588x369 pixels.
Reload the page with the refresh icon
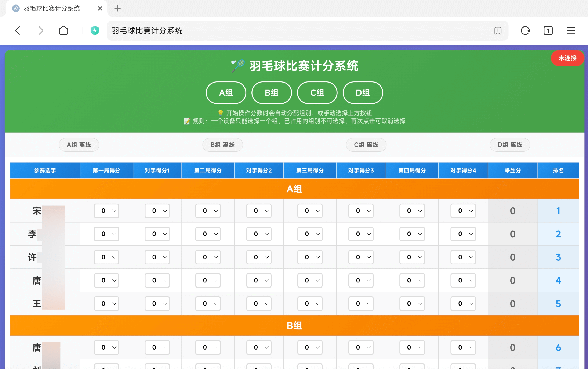pos(525,30)
